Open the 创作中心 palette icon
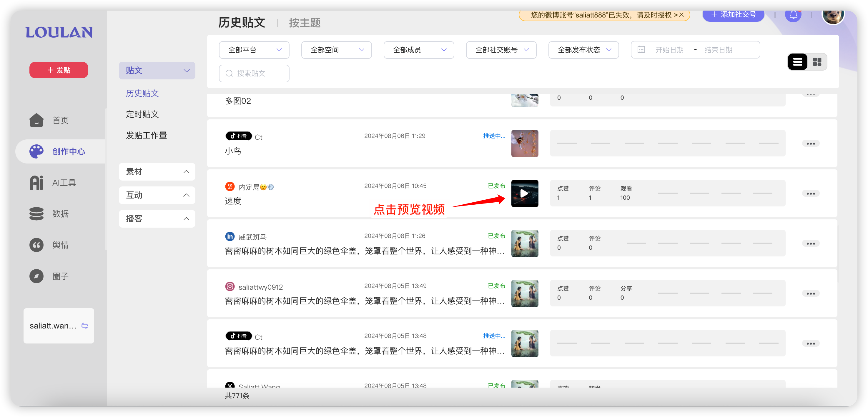Viewport: 868px width, 417px height. (x=36, y=151)
